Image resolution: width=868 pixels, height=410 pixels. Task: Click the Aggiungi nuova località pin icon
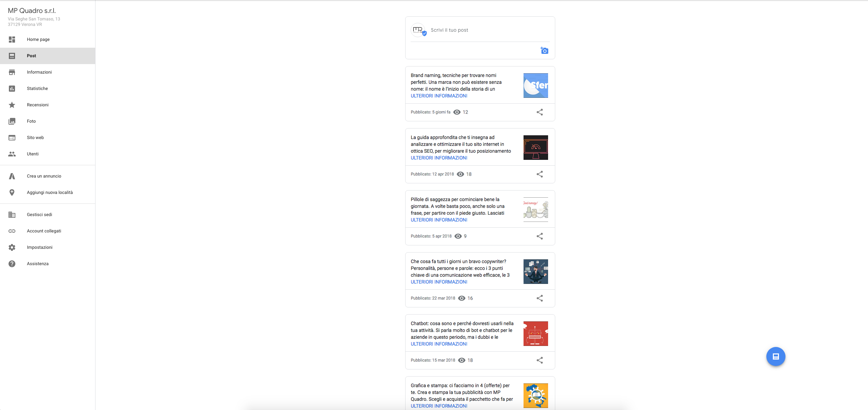click(12, 193)
